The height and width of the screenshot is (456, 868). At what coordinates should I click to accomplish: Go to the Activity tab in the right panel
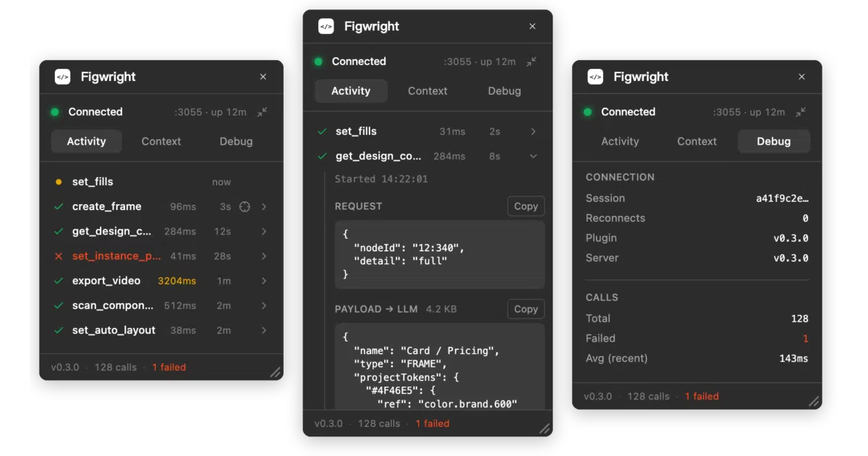click(x=620, y=141)
